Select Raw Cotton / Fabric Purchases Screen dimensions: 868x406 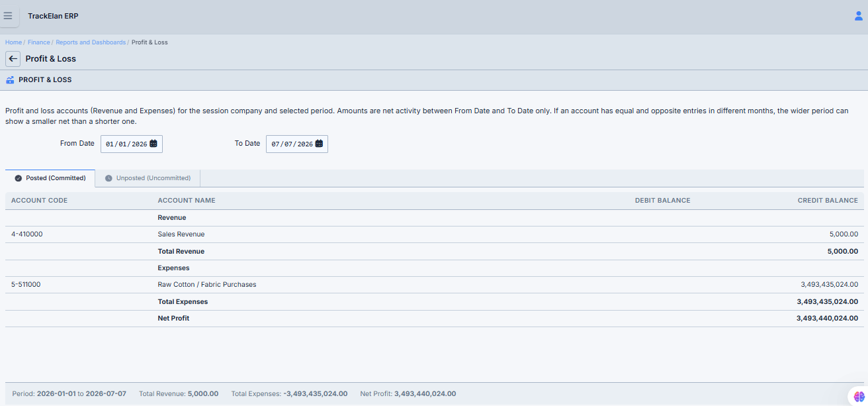[x=207, y=285]
